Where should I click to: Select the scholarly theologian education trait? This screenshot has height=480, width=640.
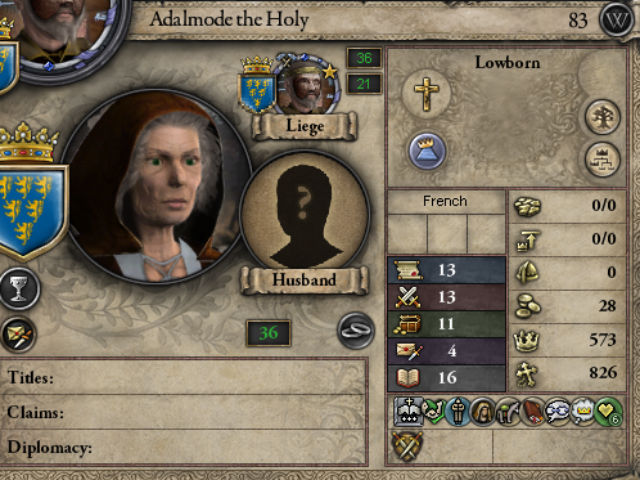coord(409,411)
